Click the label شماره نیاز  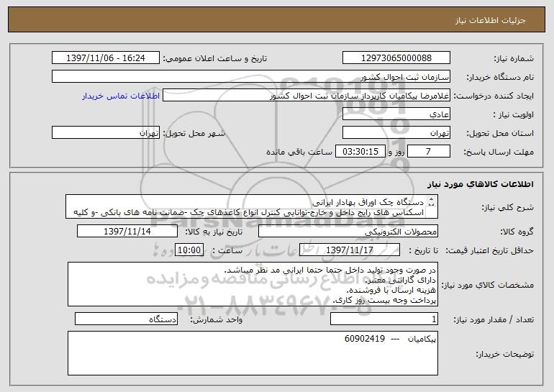click(x=514, y=59)
